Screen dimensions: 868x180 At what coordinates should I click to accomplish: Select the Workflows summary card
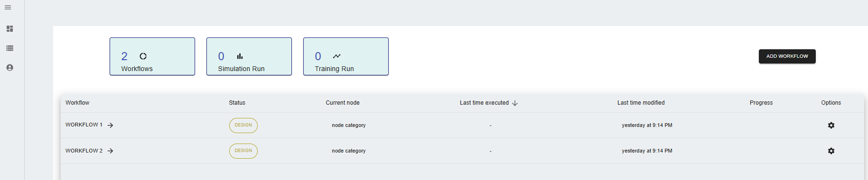[152, 56]
